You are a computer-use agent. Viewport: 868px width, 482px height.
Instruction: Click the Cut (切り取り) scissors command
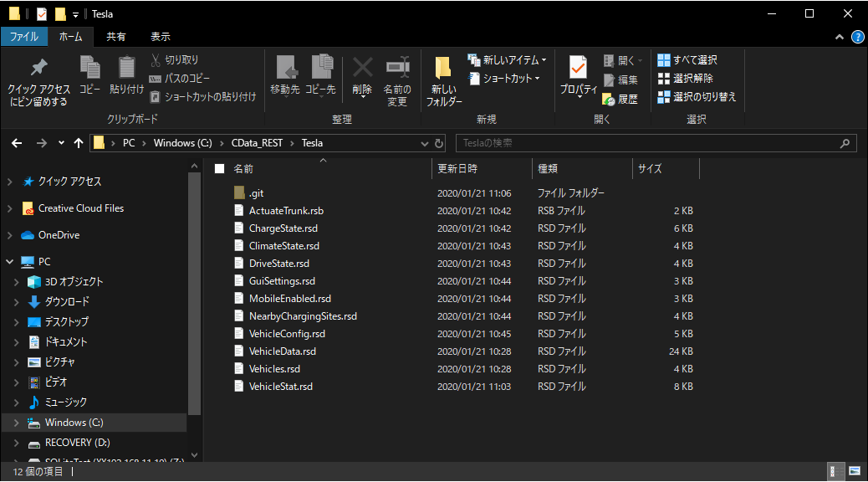click(x=174, y=60)
